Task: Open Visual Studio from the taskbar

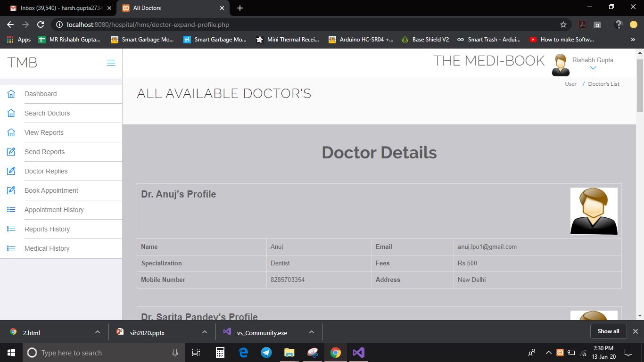Action: (x=358, y=353)
